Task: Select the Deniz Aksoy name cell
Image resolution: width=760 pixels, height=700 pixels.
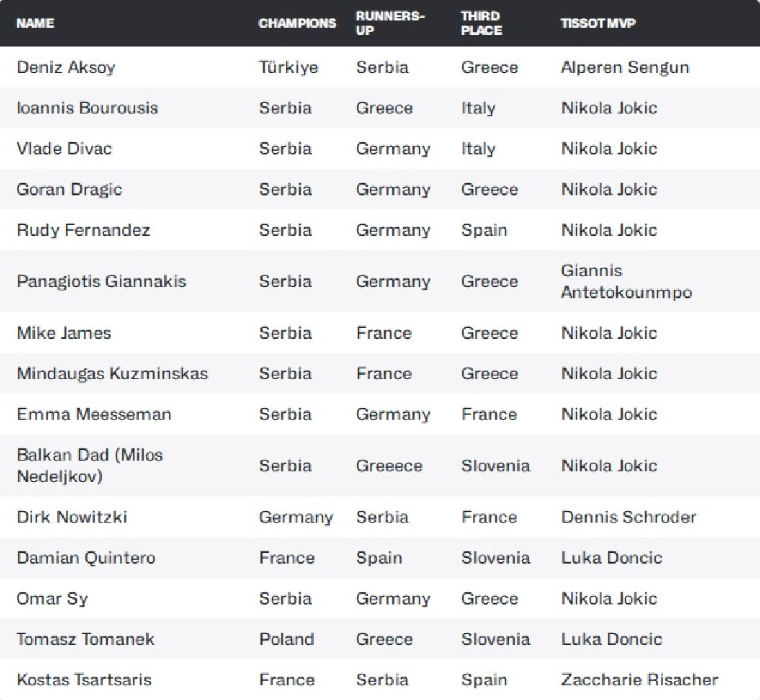Action: [x=66, y=68]
